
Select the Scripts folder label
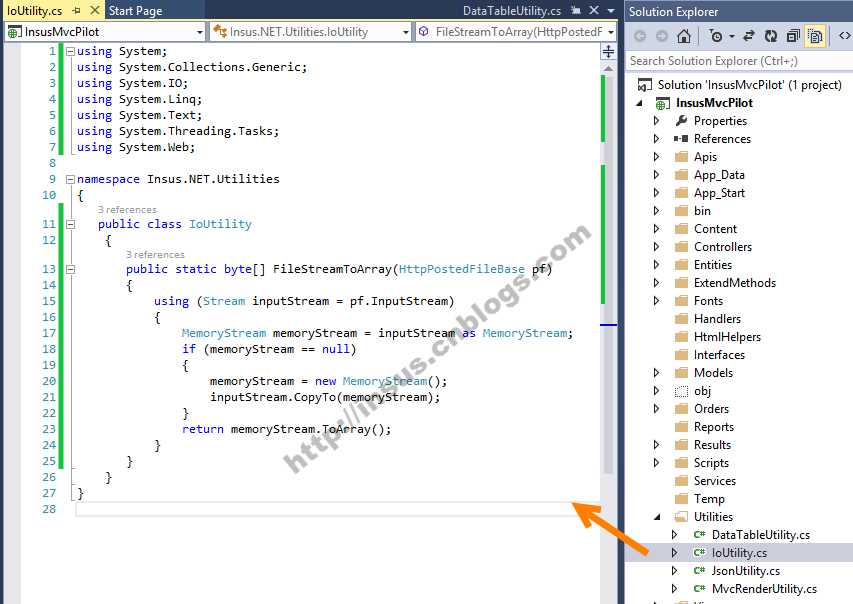(711, 463)
